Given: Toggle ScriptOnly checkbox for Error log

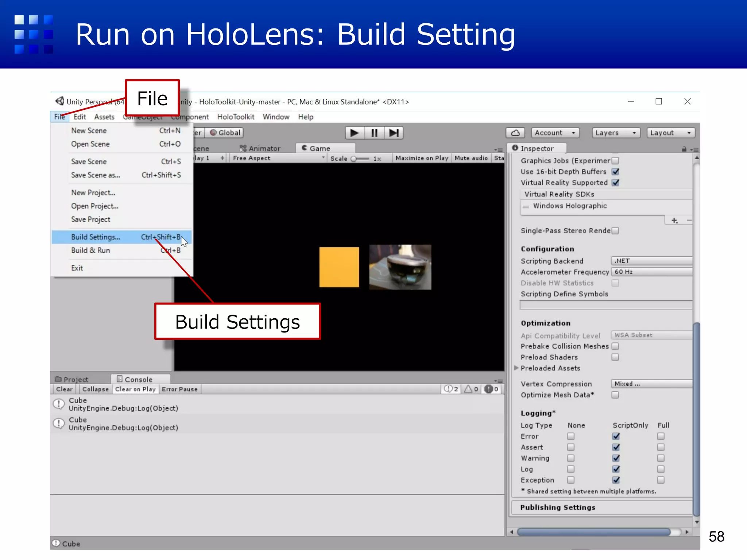Looking at the screenshot, I should [616, 436].
